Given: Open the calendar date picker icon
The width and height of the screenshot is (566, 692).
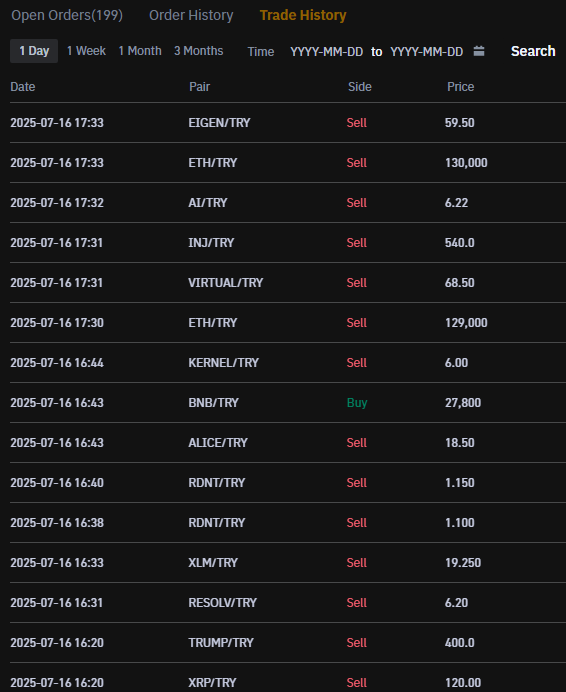Looking at the screenshot, I should tap(479, 51).
